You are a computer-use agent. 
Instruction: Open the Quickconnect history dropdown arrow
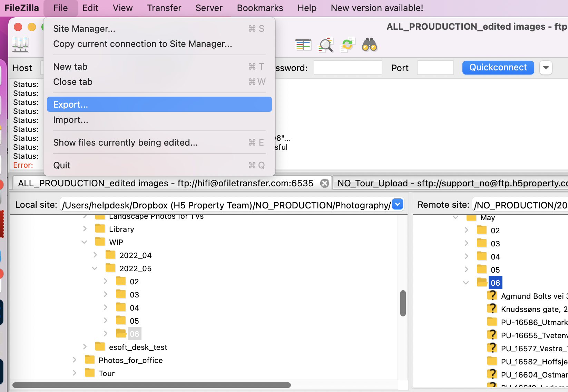point(546,68)
